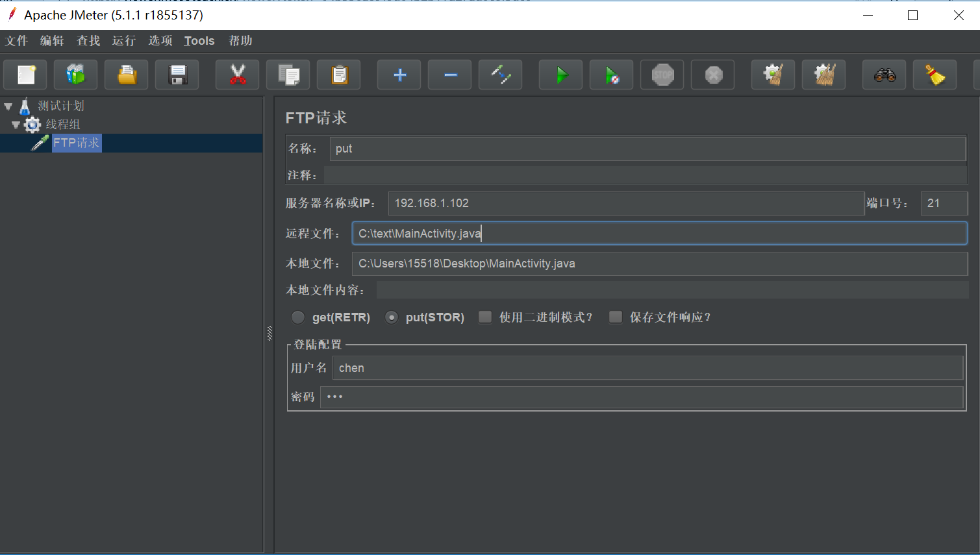Open the templates icon

(x=75, y=75)
